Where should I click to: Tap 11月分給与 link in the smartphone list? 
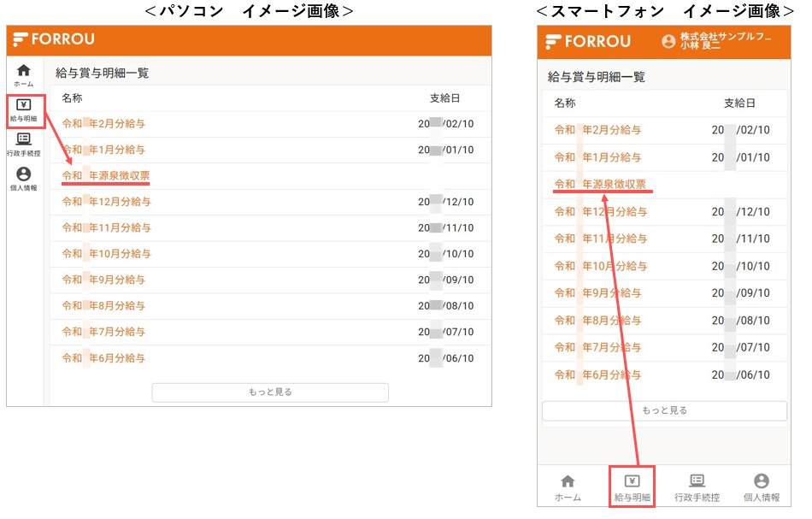pyautogui.click(x=601, y=239)
